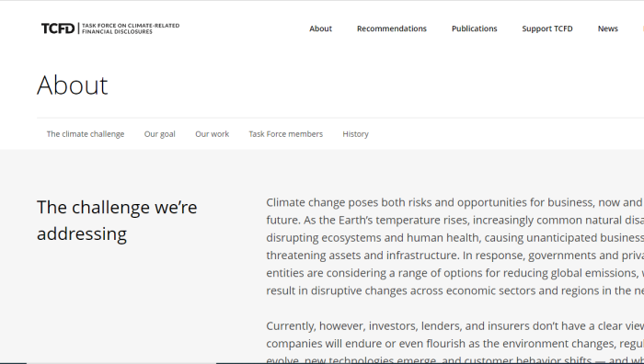Image resolution: width=644 pixels, height=364 pixels.
Task: Click the TCFD logo mark
Action: point(58,28)
